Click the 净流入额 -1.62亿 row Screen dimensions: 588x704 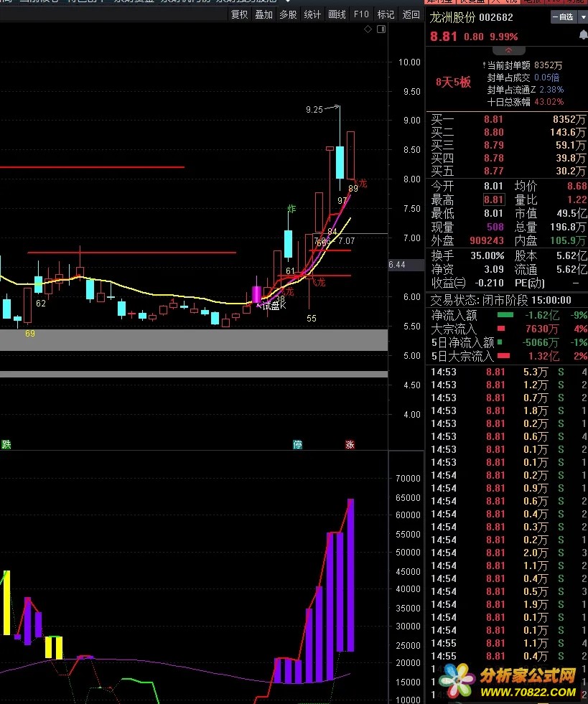(508, 315)
